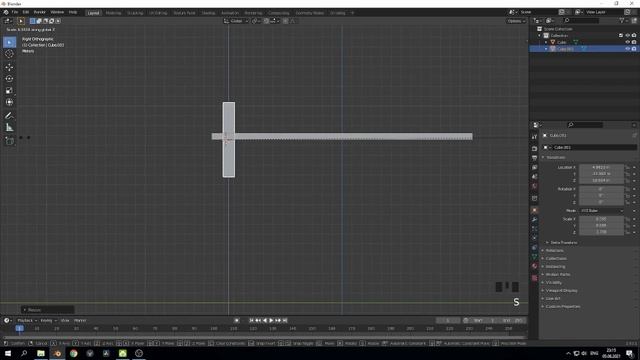Click the outliner search field

[x=581, y=20]
